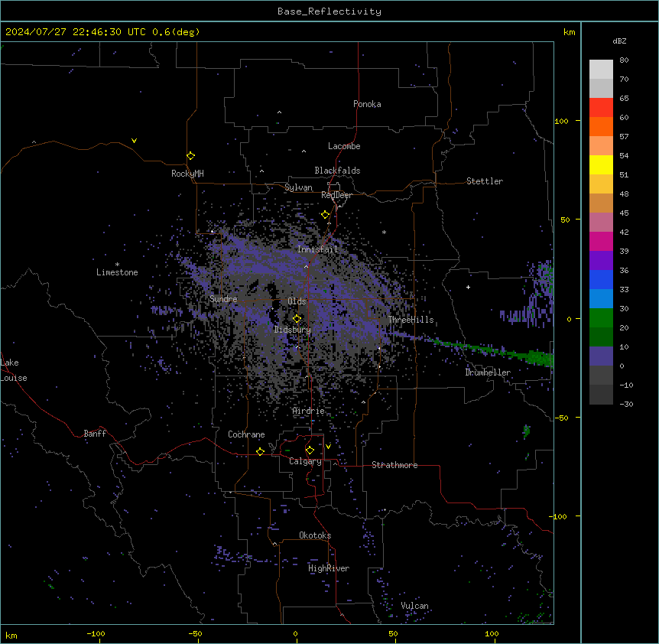Click the Lake Louise label

[12, 370]
